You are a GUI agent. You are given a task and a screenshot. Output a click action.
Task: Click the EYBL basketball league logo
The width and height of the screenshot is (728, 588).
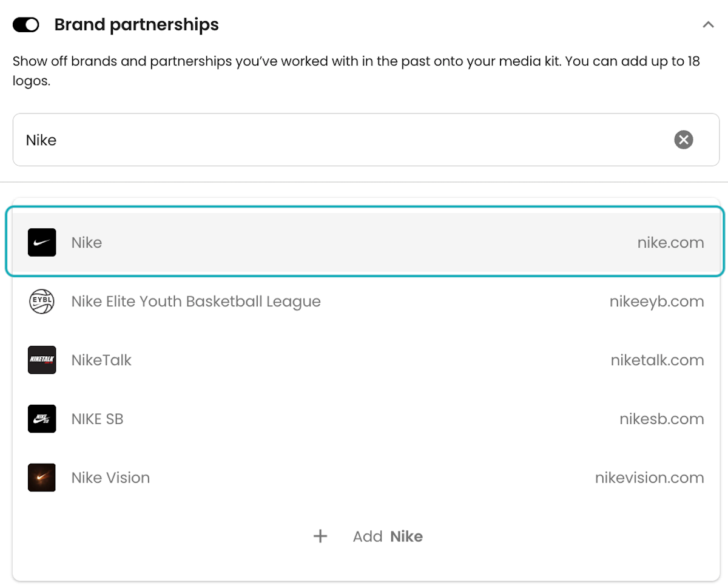pyautogui.click(x=42, y=302)
